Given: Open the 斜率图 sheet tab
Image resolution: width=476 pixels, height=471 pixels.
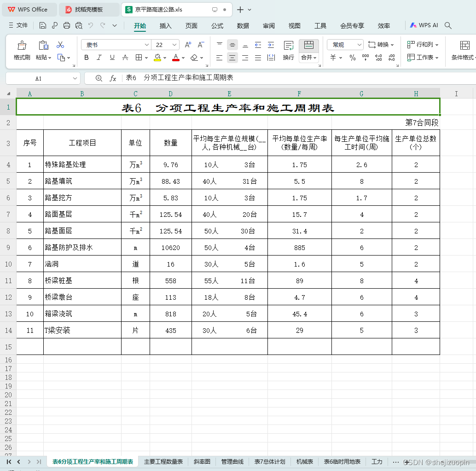Looking at the screenshot, I should click(x=202, y=462).
